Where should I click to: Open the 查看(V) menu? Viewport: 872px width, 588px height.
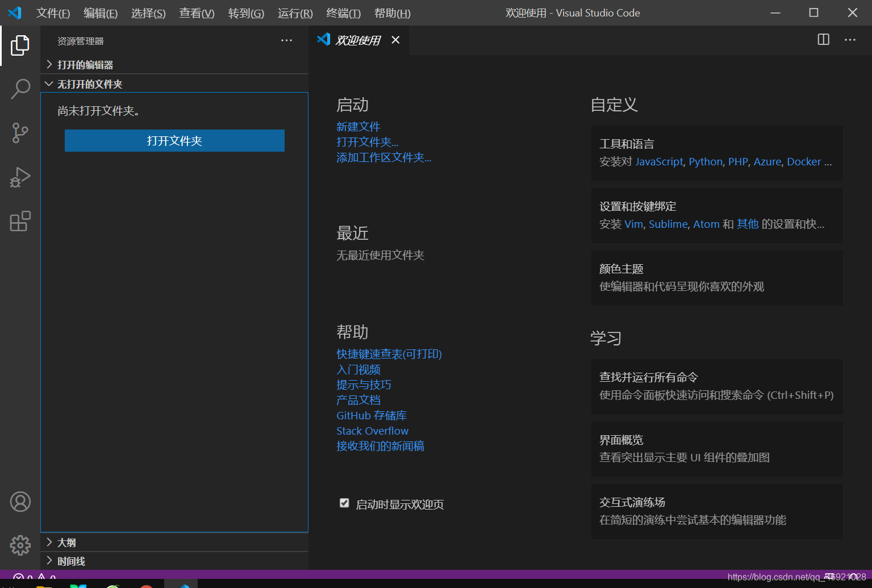[x=197, y=13]
